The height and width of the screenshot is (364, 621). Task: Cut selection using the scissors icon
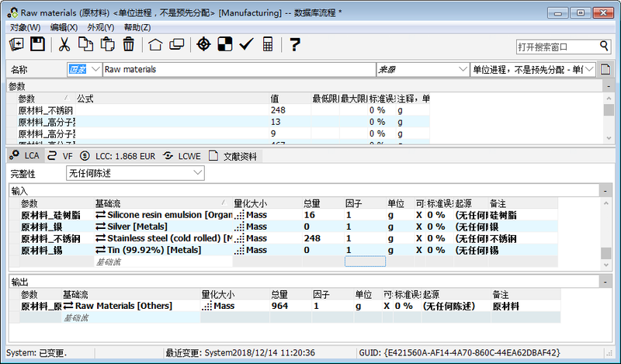click(65, 44)
